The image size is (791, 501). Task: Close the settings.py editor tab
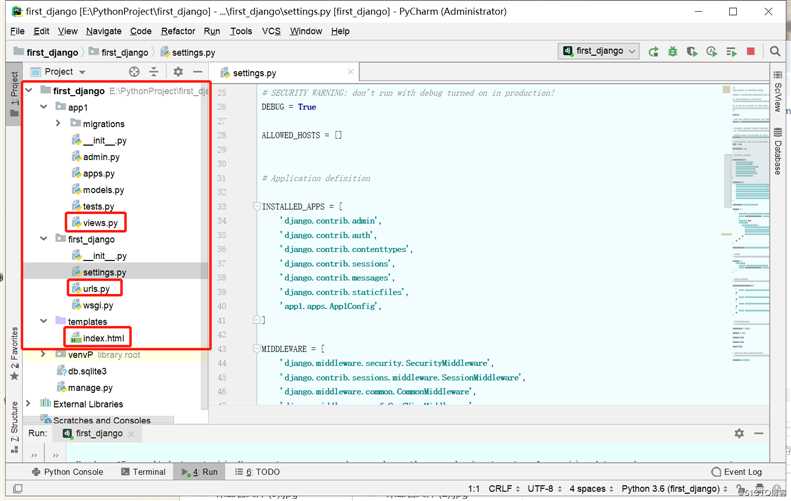click(x=351, y=72)
